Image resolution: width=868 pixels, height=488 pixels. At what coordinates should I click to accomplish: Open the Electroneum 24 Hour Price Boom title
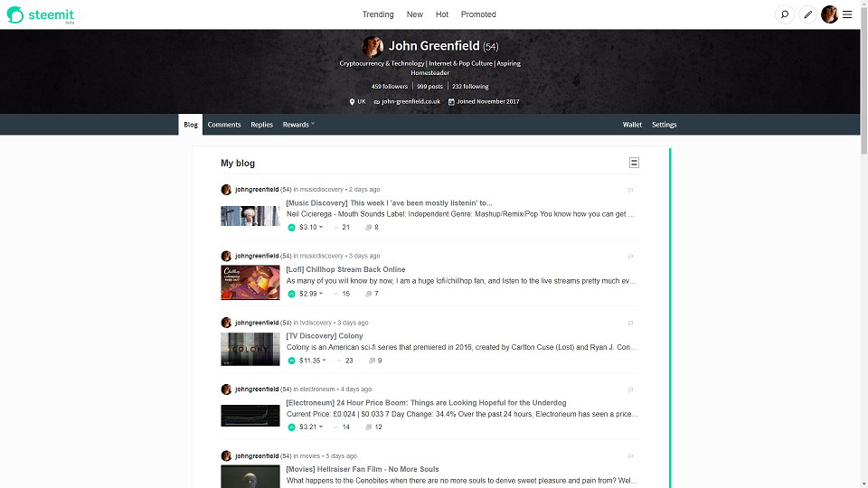[426, 403]
